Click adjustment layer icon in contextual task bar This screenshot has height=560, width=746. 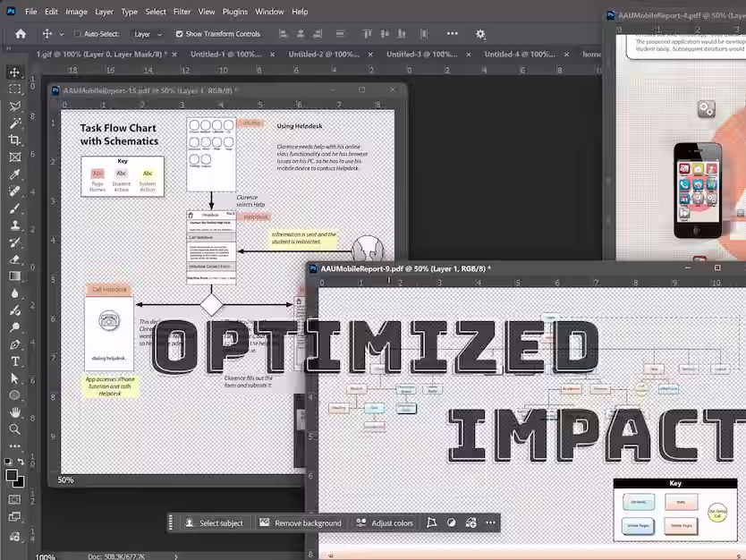point(471,523)
